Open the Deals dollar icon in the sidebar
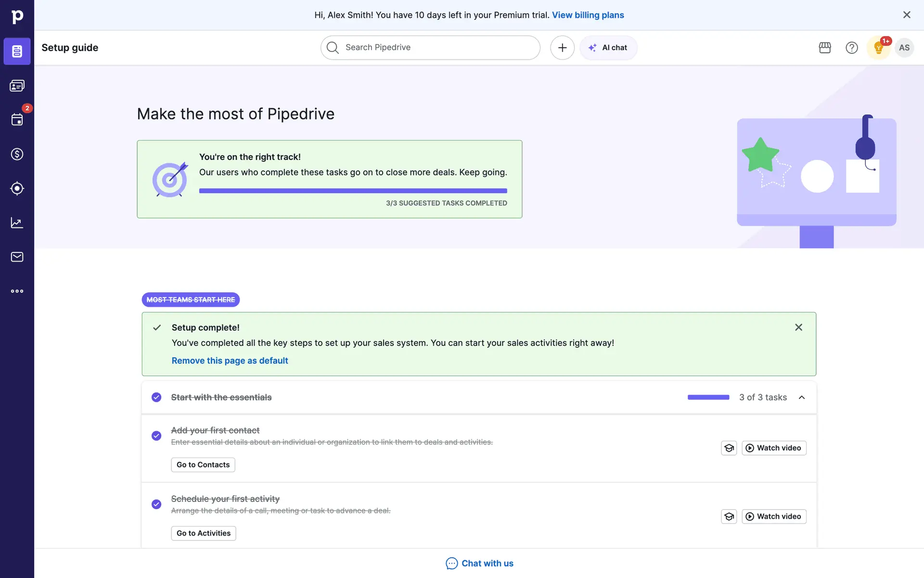This screenshot has width=924, height=578. pyautogui.click(x=17, y=154)
